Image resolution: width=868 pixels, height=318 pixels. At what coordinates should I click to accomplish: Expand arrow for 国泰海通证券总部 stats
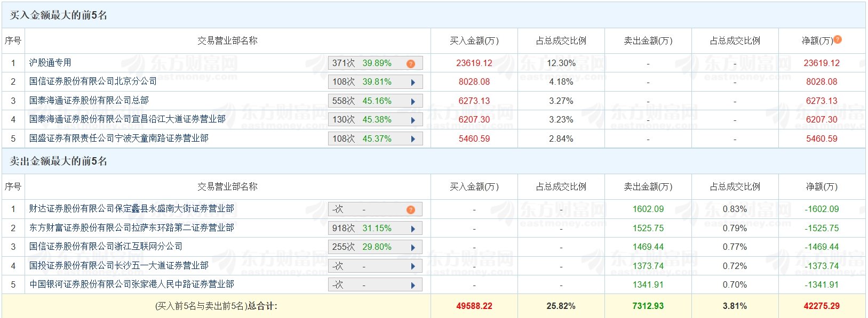pos(413,101)
